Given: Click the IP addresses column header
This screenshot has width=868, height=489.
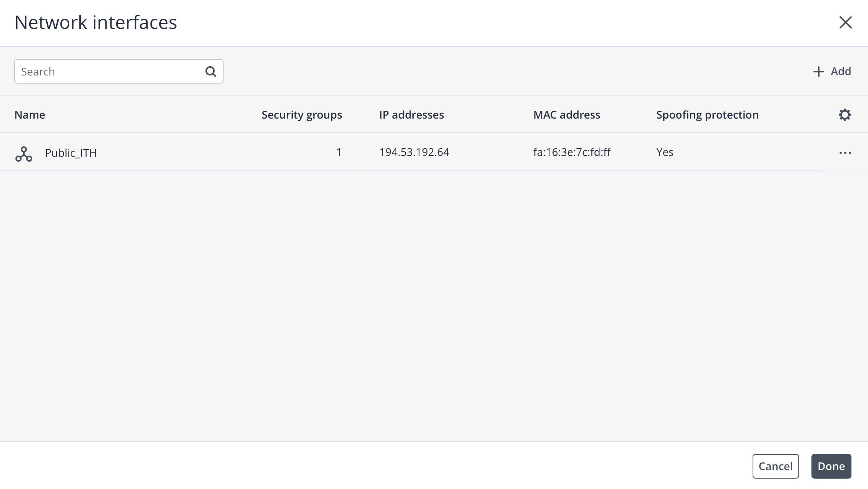Looking at the screenshot, I should click(411, 115).
